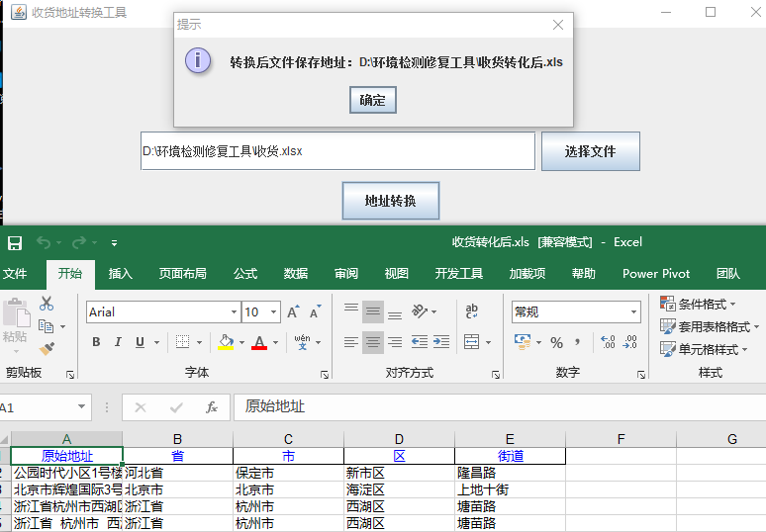Open 条件格式 conditional formatting
The width and height of the screenshot is (766, 532).
[698, 304]
